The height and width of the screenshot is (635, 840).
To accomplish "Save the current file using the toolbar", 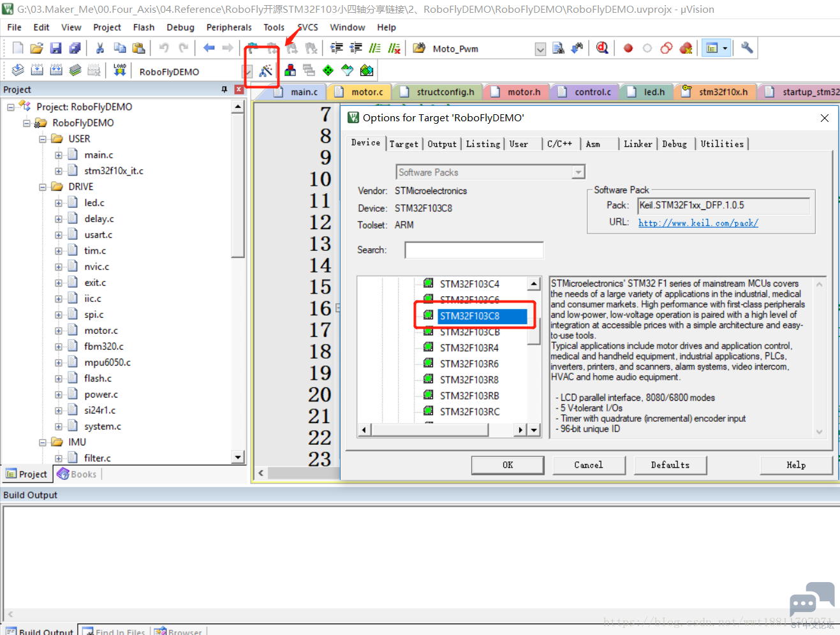I will (x=56, y=48).
